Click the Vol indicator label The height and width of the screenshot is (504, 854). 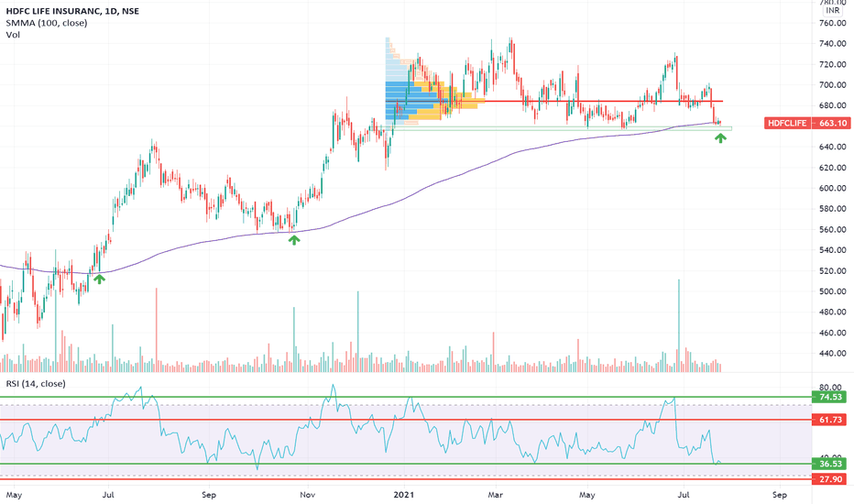tap(13, 35)
